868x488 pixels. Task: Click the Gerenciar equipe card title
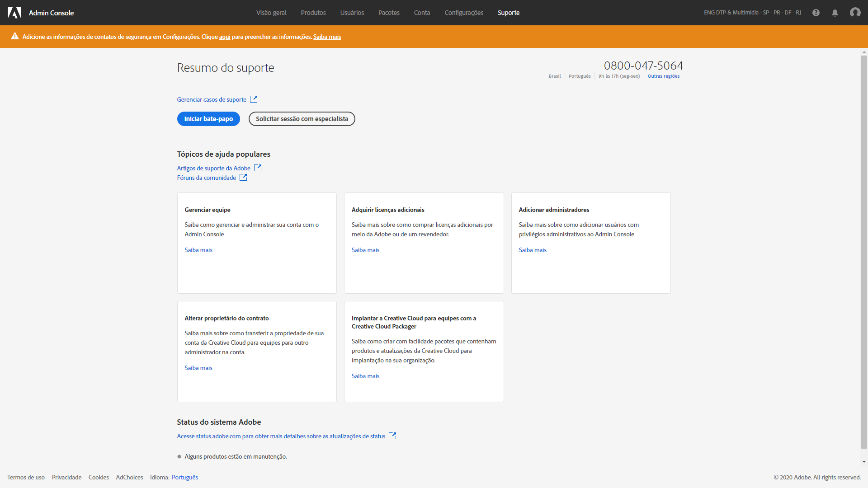coord(208,210)
